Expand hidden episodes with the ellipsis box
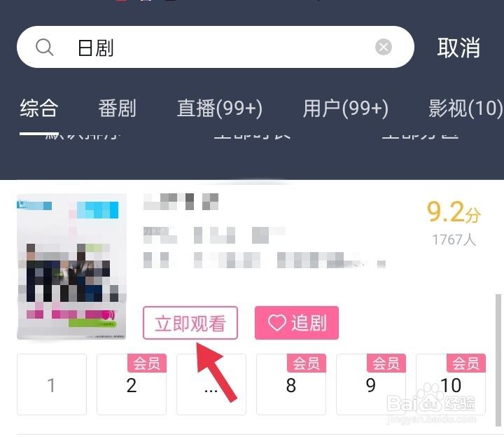The width and height of the screenshot is (504, 437). [x=211, y=384]
